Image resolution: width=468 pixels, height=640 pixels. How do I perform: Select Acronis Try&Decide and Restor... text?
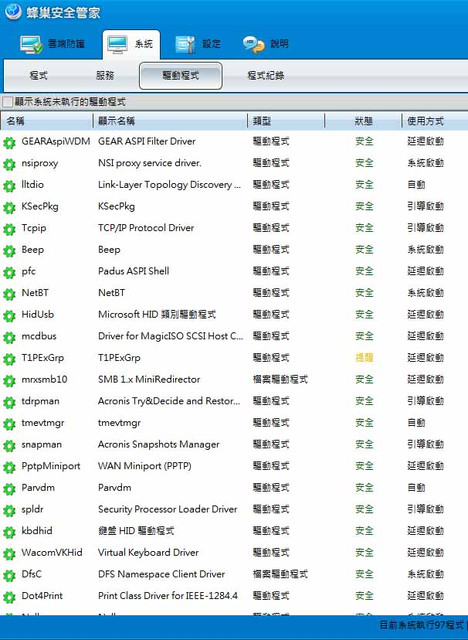169,401
